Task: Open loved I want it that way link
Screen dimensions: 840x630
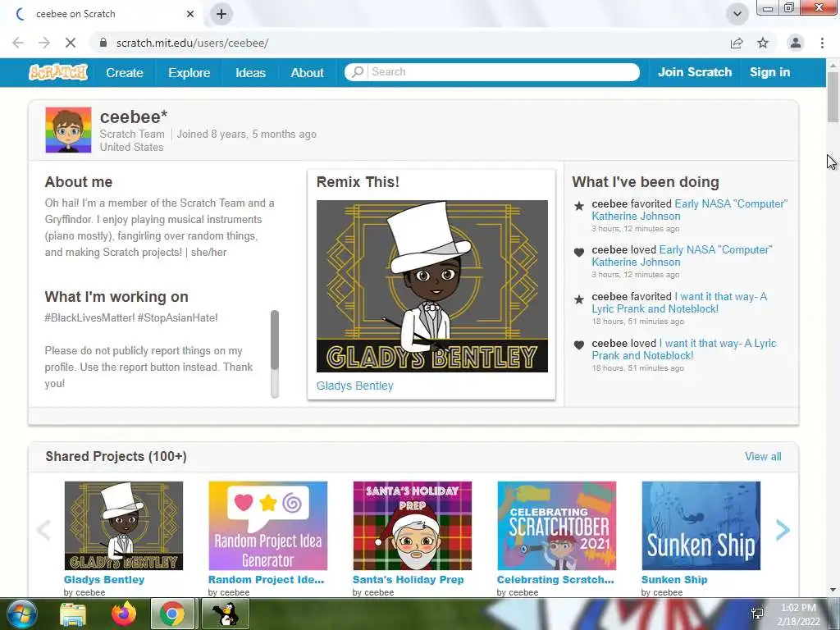Action: (684, 349)
